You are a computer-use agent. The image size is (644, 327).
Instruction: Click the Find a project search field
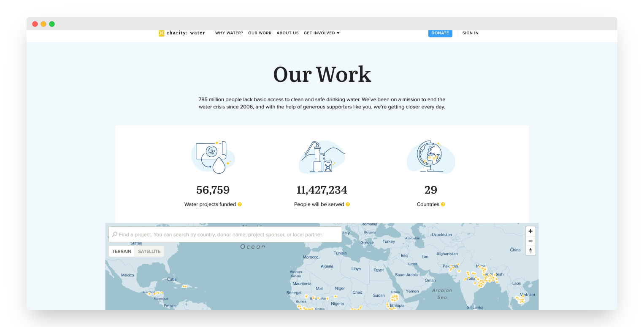(225, 234)
